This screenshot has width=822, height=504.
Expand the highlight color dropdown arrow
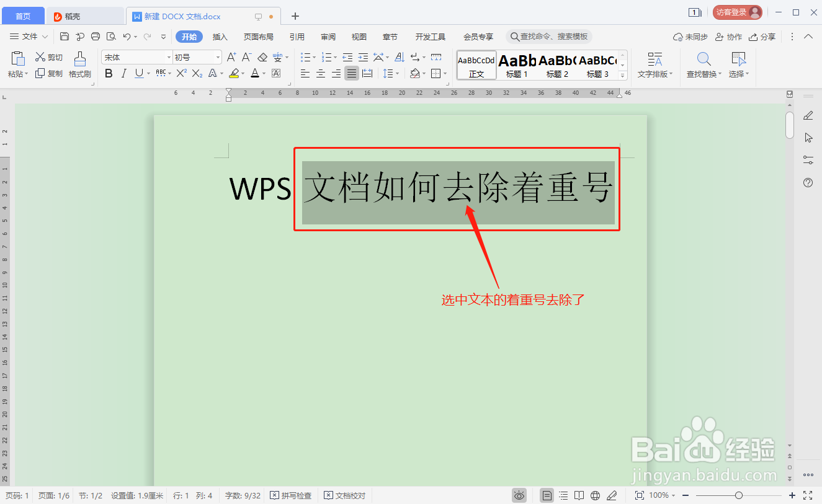click(x=243, y=74)
